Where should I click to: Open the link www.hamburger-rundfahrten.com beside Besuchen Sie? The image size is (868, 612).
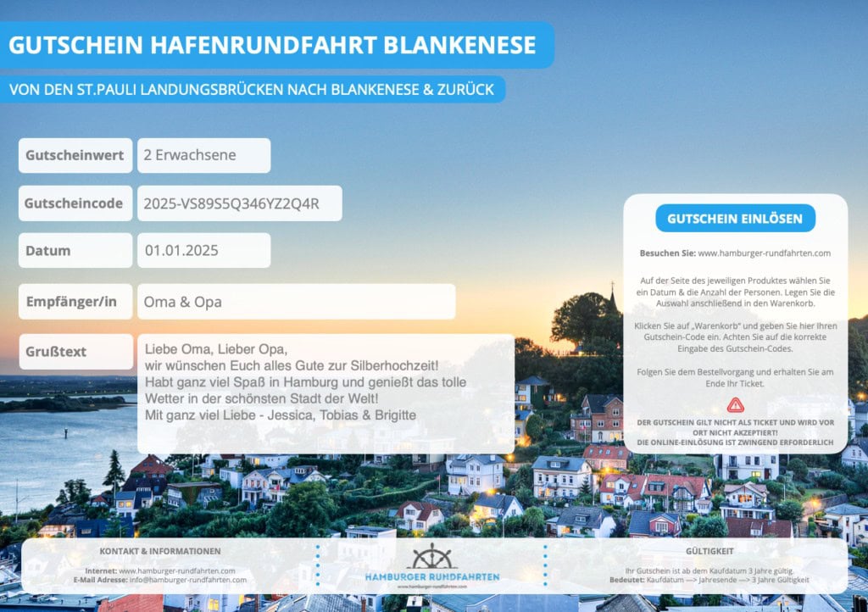pos(763,253)
